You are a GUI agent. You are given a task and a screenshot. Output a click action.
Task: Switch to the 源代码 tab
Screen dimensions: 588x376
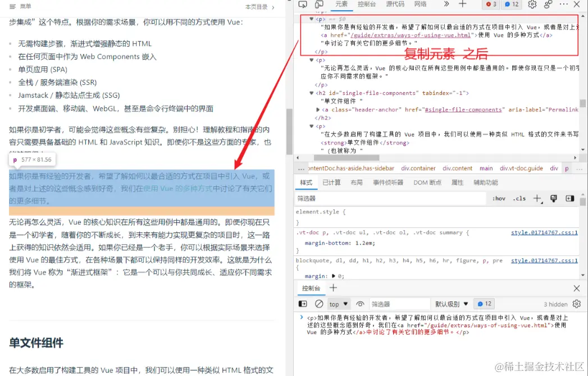pos(395,4)
